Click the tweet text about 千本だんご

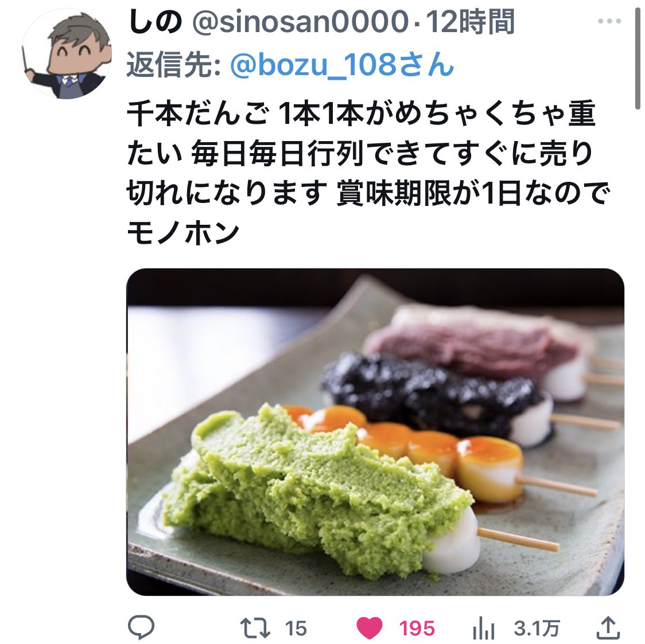368,173
